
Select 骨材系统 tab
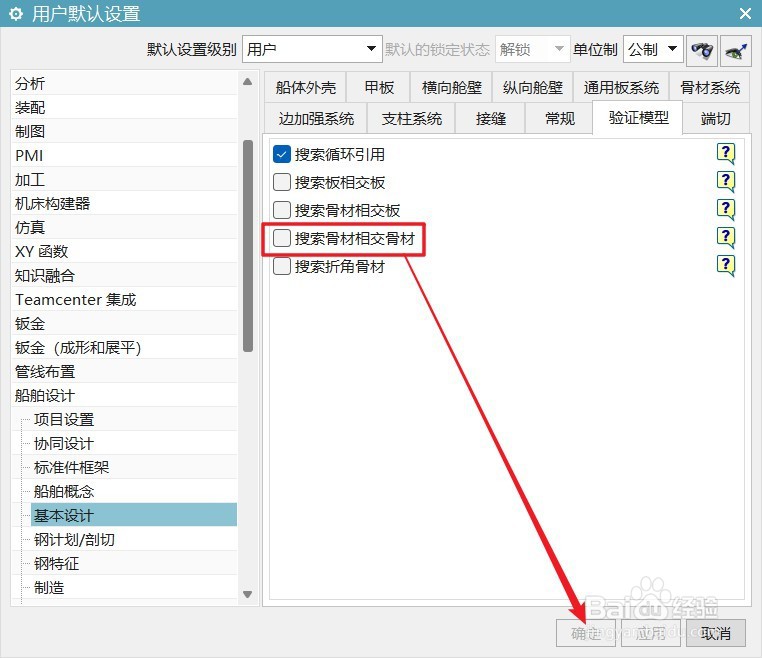[710, 87]
